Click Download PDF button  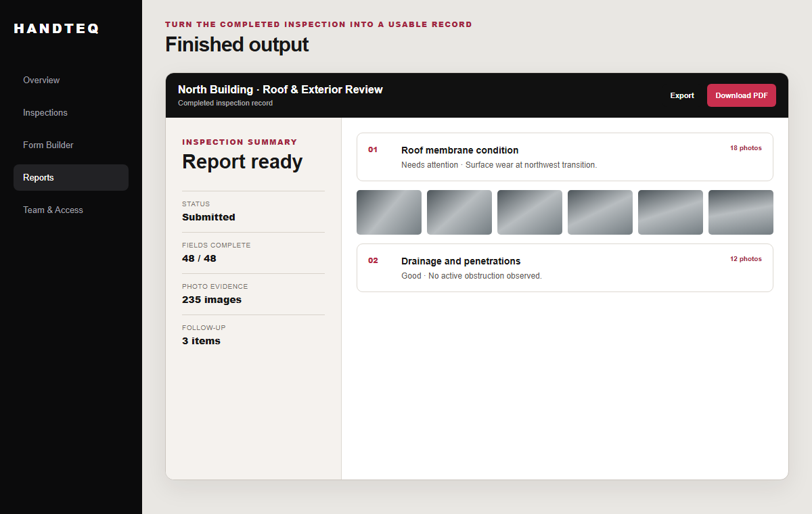(742, 95)
